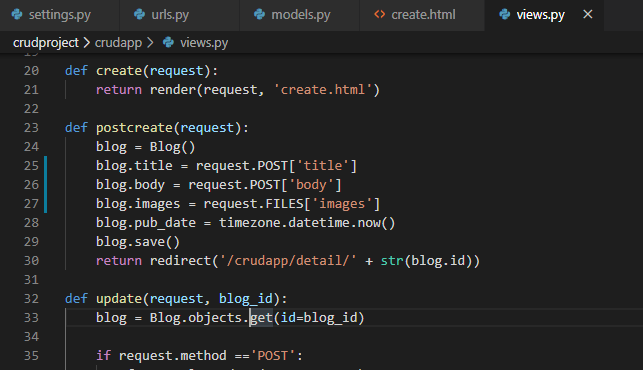Click the 'blog_id' parameter on line 32
Viewport: 643px width, 370px height.
[246, 299]
